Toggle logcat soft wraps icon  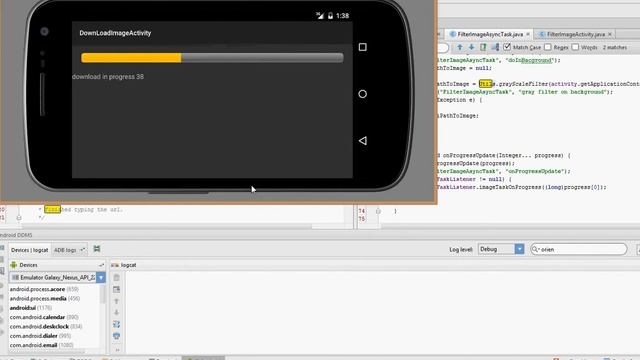116,324
